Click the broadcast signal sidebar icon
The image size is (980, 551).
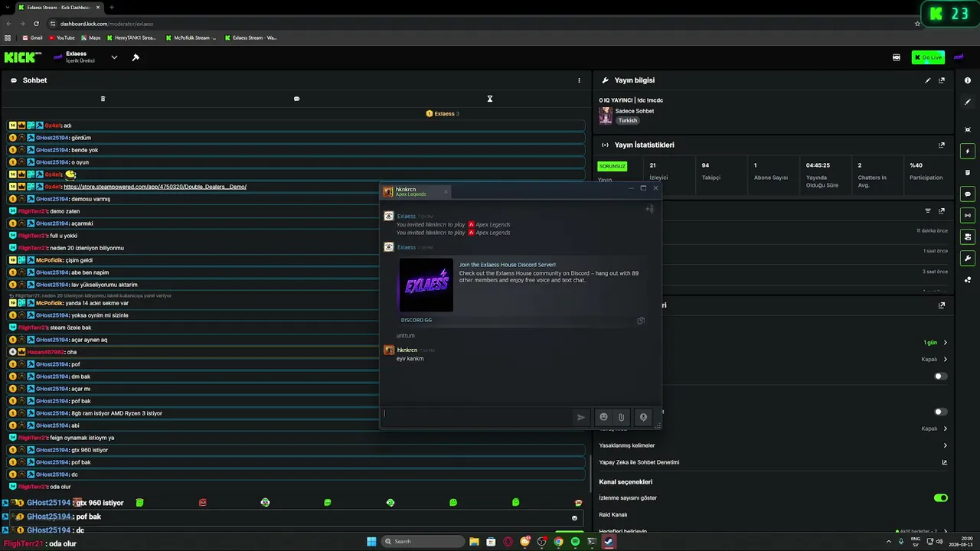pos(968,215)
